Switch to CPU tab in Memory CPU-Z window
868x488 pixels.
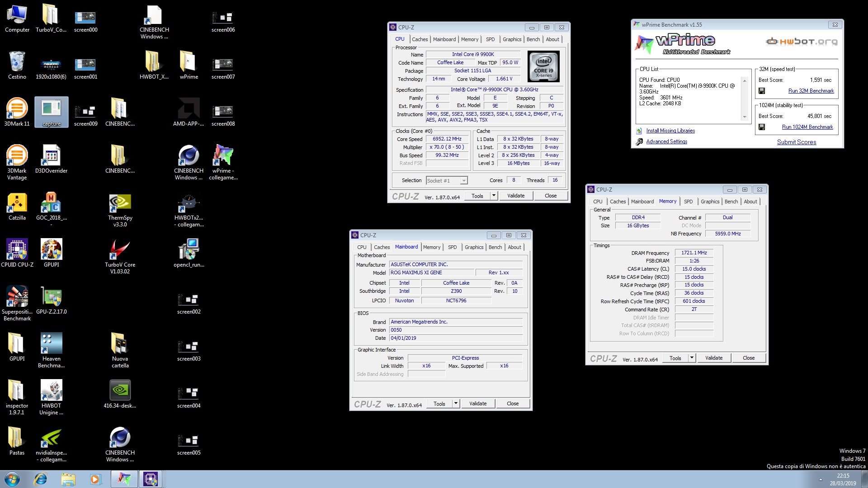click(598, 202)
